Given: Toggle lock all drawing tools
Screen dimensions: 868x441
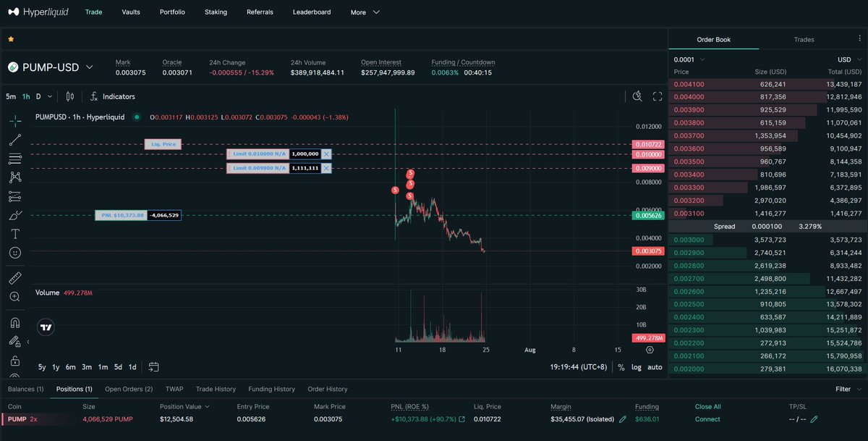Looking at the screenshot, I should coord(15,360).
